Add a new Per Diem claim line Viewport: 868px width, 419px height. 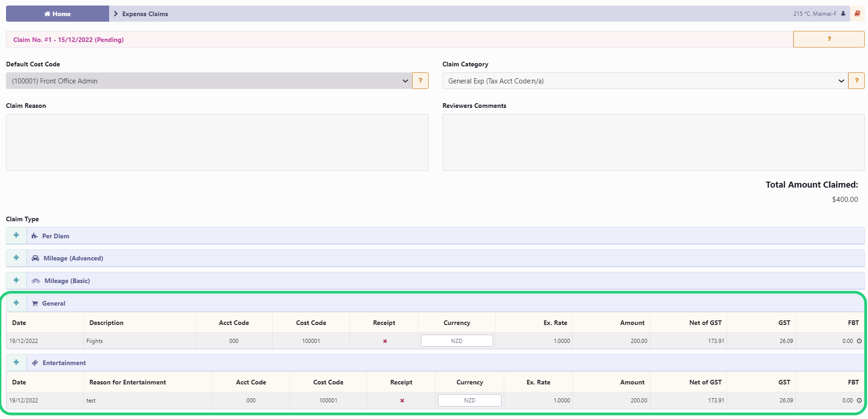click(x=16, y=235)
